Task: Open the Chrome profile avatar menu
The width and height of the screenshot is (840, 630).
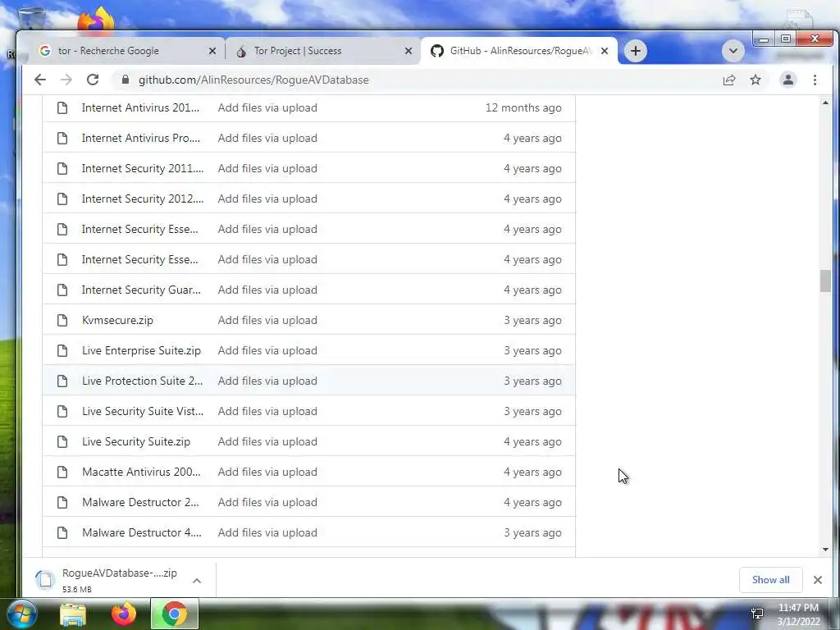Action: coord(788,80)
